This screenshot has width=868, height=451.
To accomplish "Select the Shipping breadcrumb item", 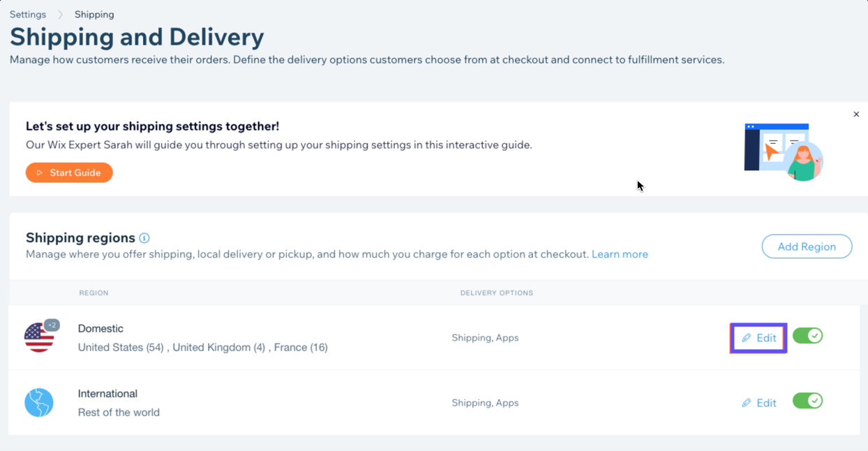I will 94,14.
